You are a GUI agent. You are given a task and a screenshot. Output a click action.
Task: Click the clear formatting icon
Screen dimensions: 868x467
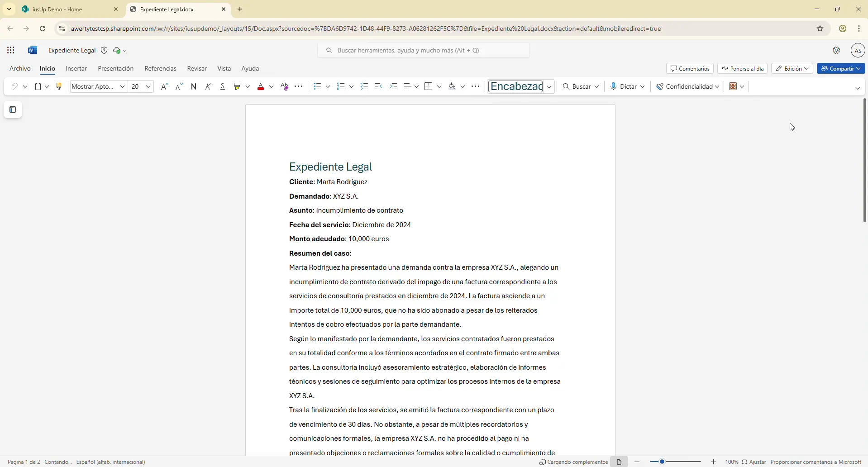tap(285, 86)
